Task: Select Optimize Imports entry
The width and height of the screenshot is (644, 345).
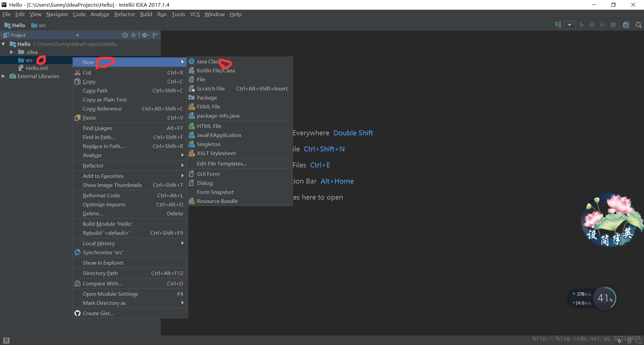Action: pyautogui.click(x=130, y=205)
